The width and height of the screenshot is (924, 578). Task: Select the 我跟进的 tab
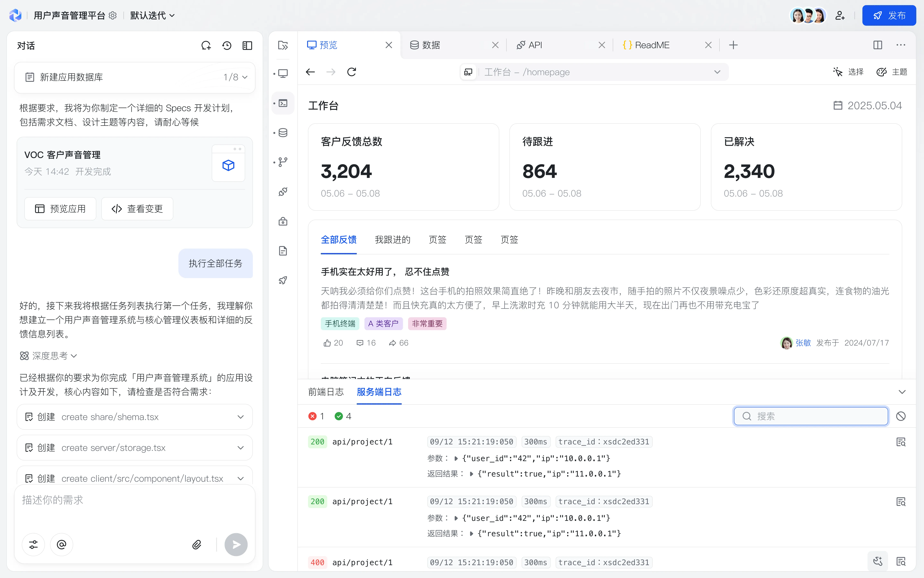393,240
